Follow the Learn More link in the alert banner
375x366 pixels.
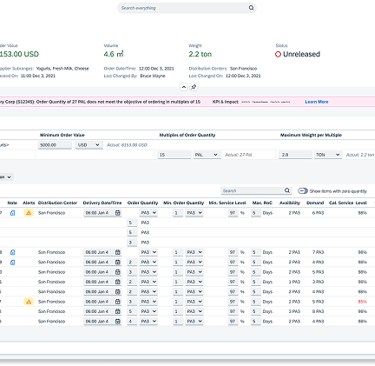point(316,102)
